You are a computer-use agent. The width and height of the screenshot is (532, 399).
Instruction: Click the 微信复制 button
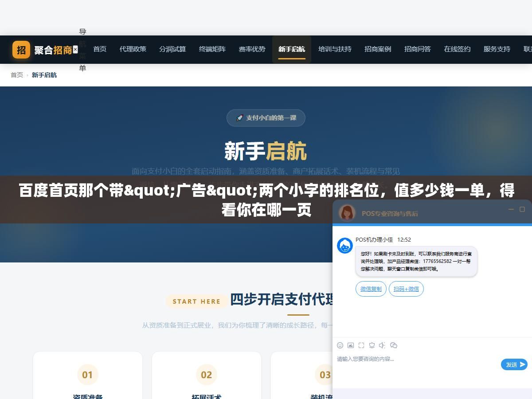tap(371, 289)
